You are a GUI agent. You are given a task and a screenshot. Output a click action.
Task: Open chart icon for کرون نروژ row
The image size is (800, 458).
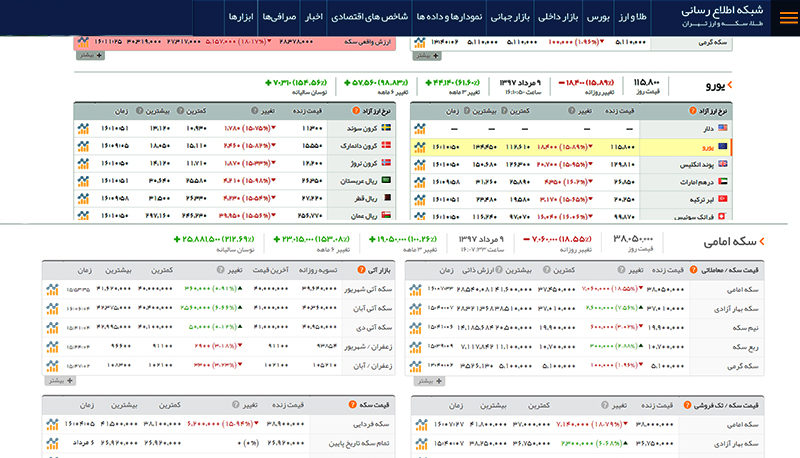[83, 163]
